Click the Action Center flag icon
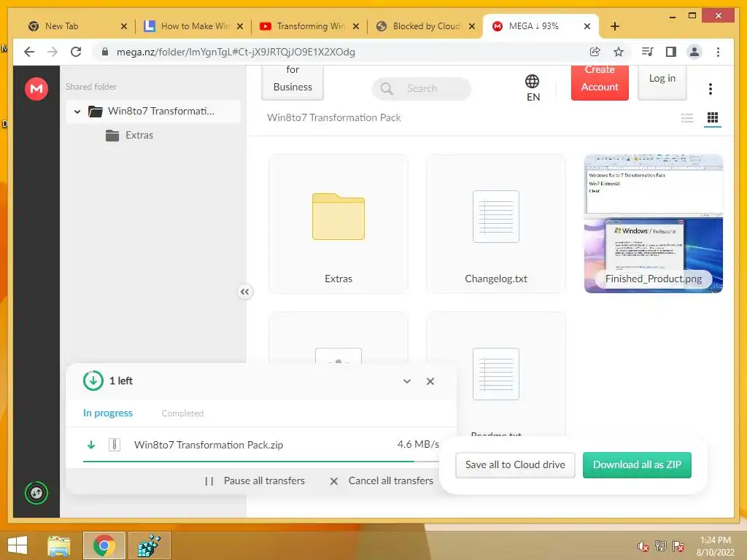The image size is (747, 560). 678,546
